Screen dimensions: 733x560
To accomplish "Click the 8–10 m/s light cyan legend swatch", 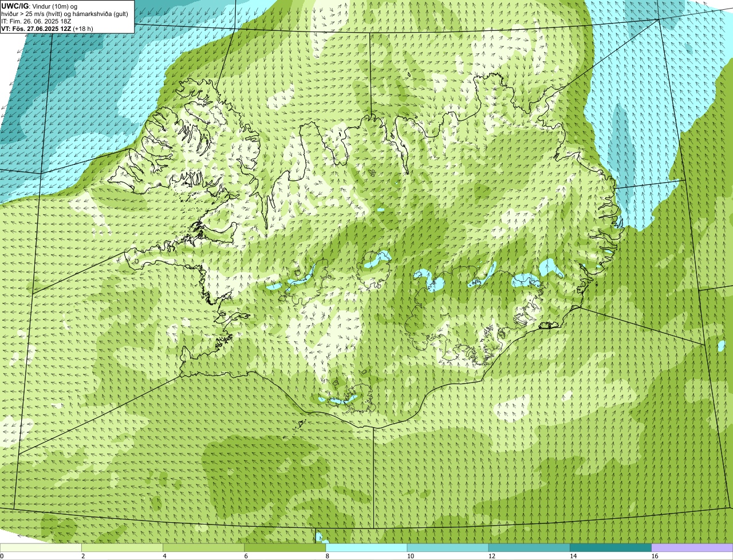I will click(x=366, y=547).
